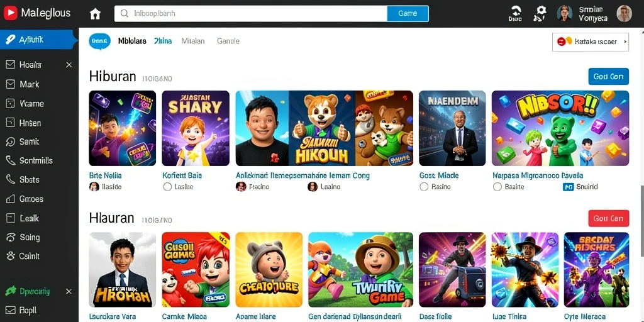Click the blue chat bubble icon
This screenshot has height=322, width=644.
100,41
